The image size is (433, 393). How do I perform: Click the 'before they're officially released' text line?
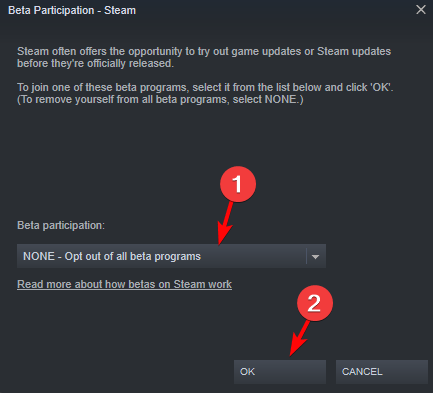[95, 63]
